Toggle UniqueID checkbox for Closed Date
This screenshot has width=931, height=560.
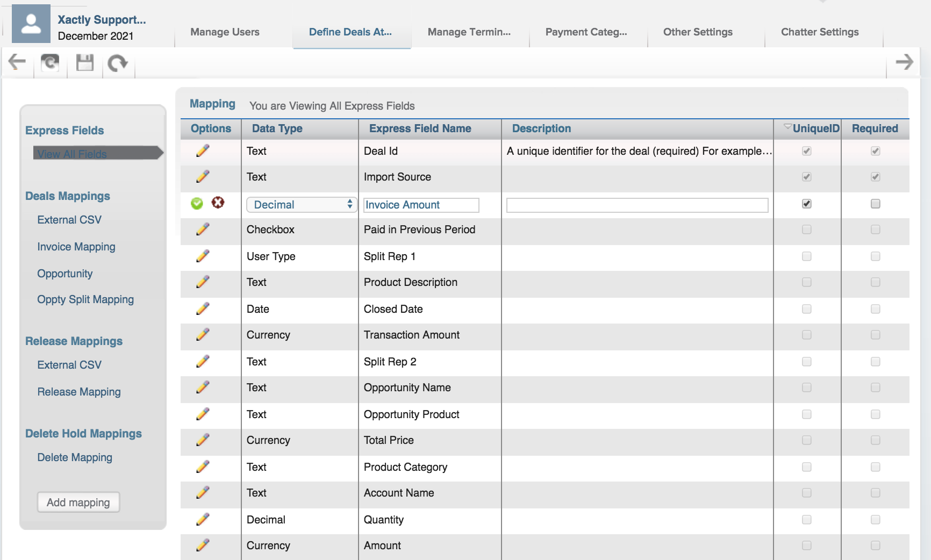coord(807,309)
